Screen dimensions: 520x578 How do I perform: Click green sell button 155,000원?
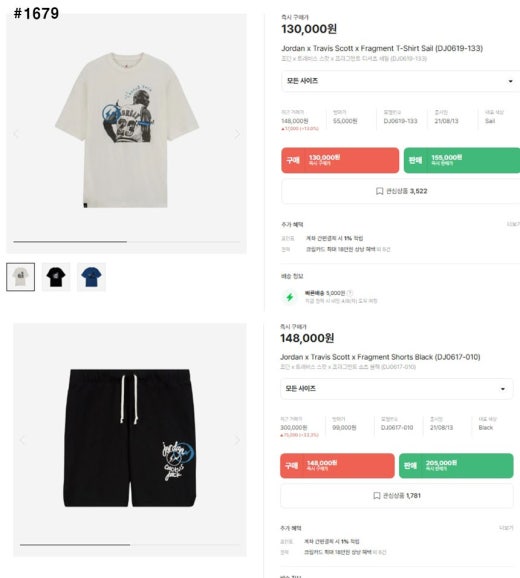tap(462, 160)
